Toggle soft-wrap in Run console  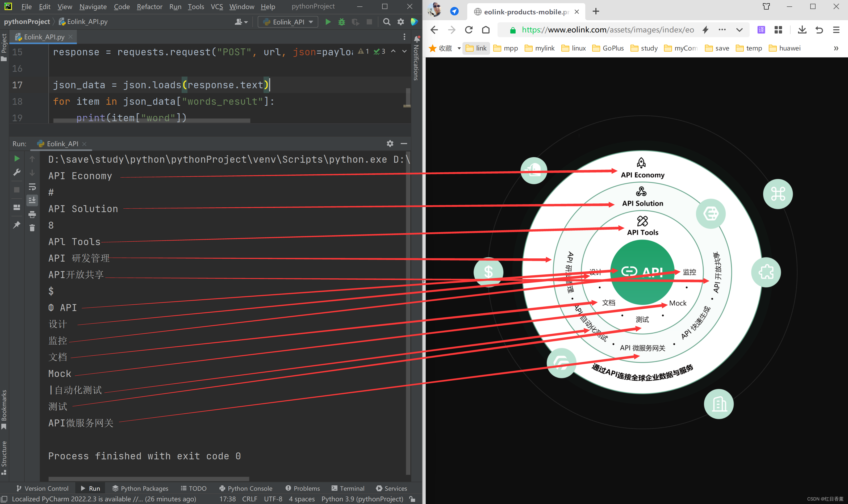pyautogui.click(x=32, y=187)
